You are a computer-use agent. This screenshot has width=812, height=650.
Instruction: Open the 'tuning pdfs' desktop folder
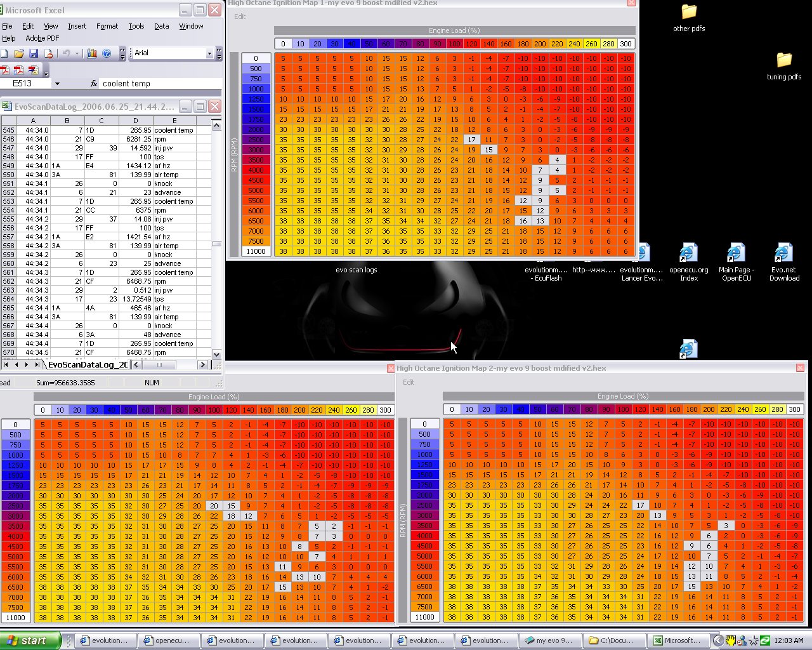coord(784,67)
